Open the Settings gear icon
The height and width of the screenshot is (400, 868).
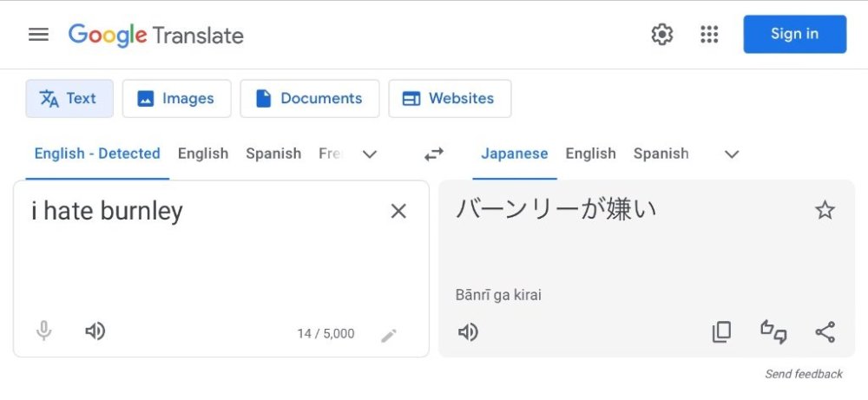662,35
